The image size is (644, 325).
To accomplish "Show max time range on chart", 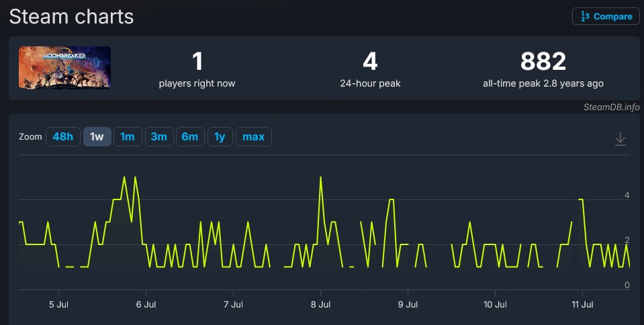I will (253, 137).
